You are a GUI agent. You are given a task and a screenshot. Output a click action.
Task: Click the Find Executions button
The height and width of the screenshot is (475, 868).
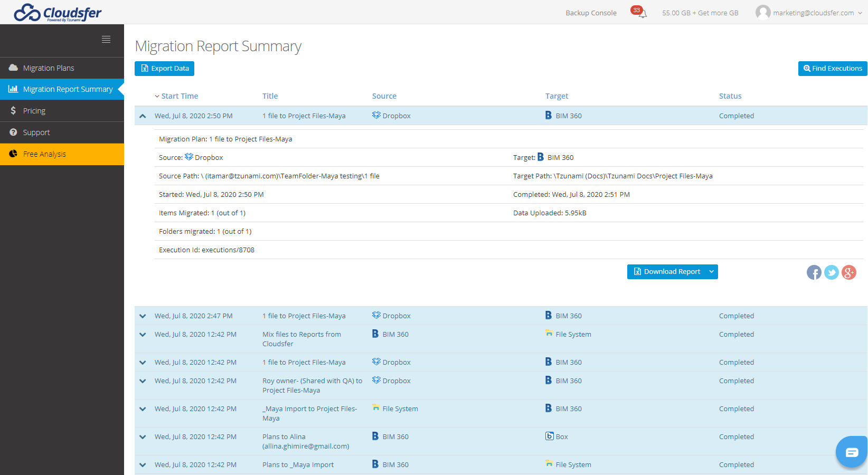coord(832,69)
